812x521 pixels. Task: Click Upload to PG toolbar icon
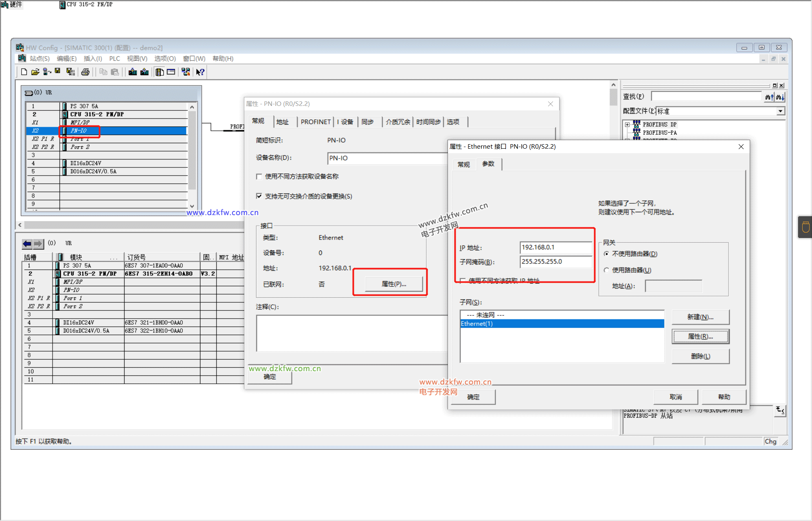click(145, 72)
